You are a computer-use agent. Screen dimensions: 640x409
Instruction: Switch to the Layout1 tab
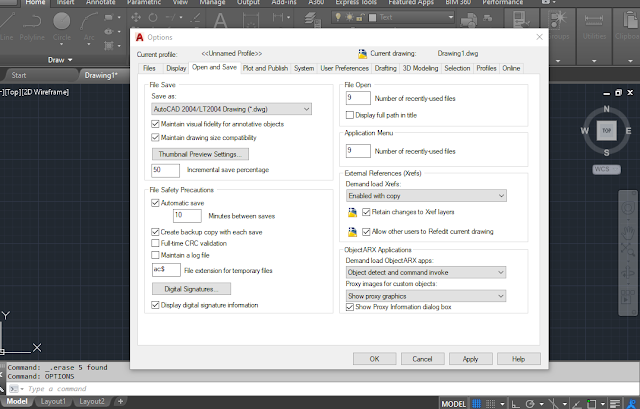click(53, 401)
